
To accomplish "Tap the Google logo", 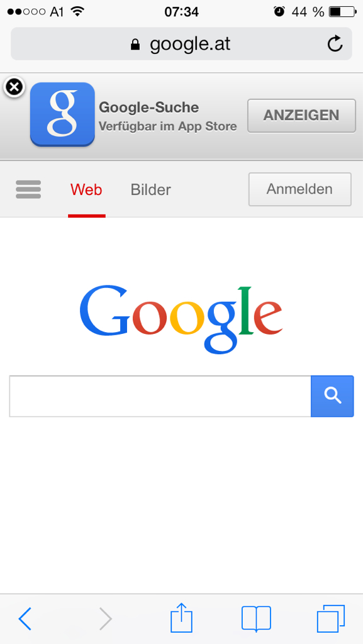I will (181, 319).
